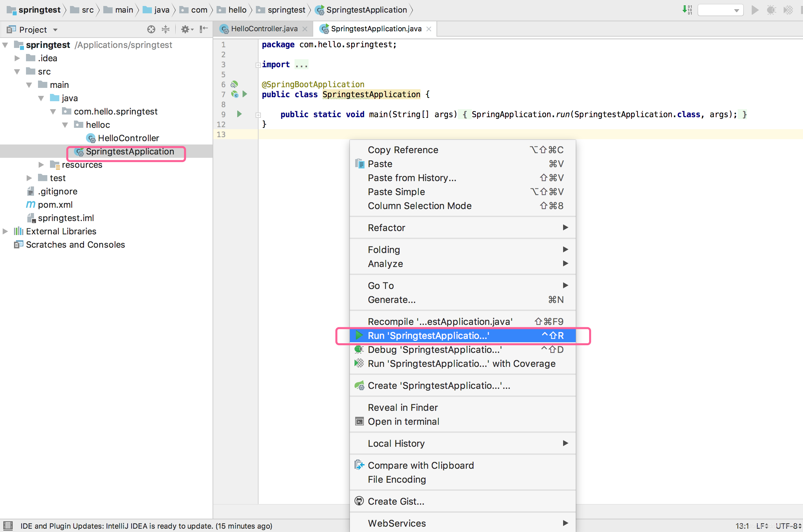Click the toolbar Debug bug icon
The width and height of the screenshot is (803, 532).
pyautogui.click(x=771, y=10)
